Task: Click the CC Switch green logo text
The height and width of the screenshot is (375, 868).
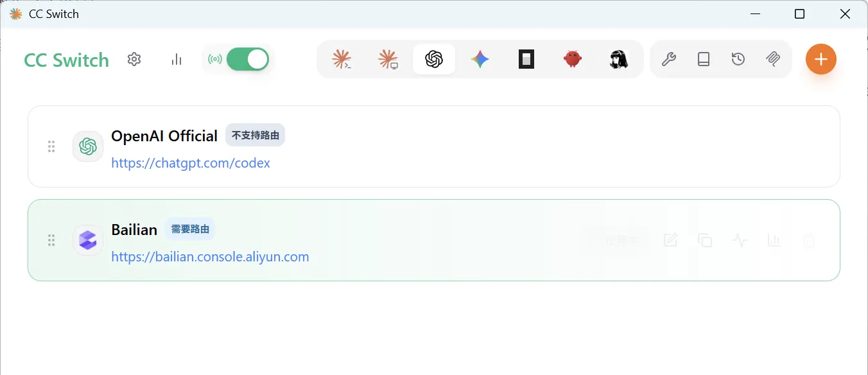Action: point(66,60)
